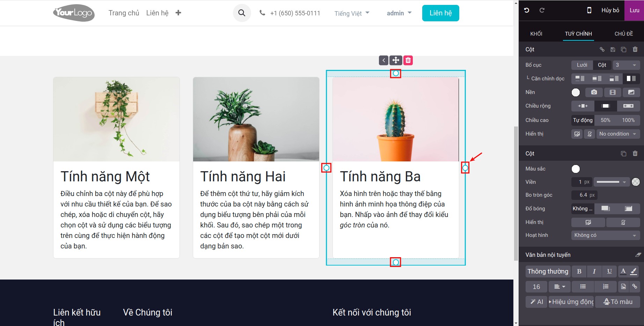Switch to mobile preview icon
Screen dimensions: 644x326
pyautogui.click(x=589, y=10)
